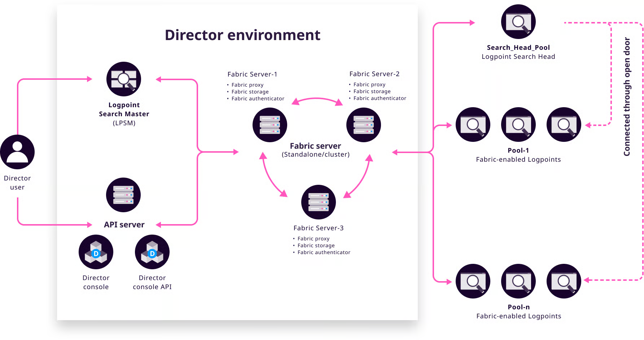The width and height of the screenshot is (644, 340).
Task: Click the vertical "Connected through open door" text
Action: click(627, 97)
